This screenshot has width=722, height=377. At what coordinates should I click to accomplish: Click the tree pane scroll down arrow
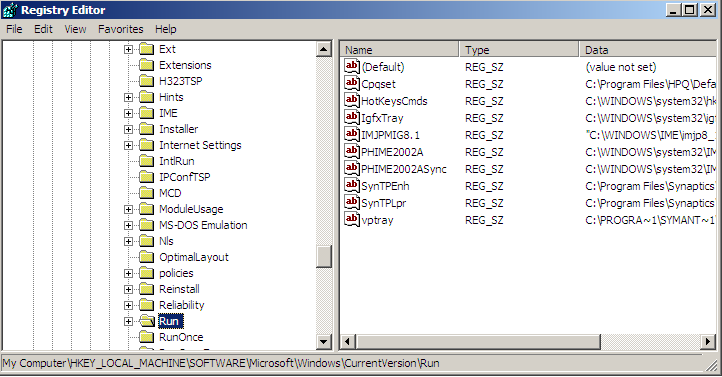click(x=324, y=342)
